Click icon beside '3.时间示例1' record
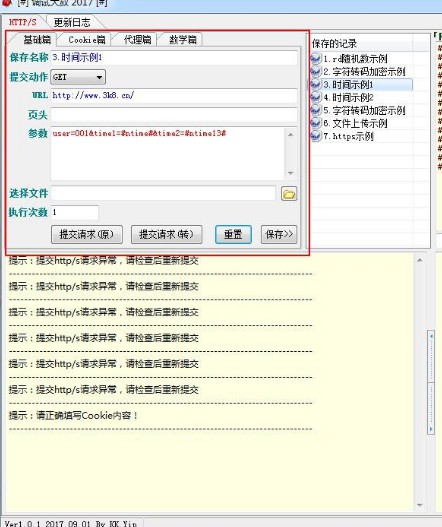This screenshot has width=442, height=527. coord(316,84)
